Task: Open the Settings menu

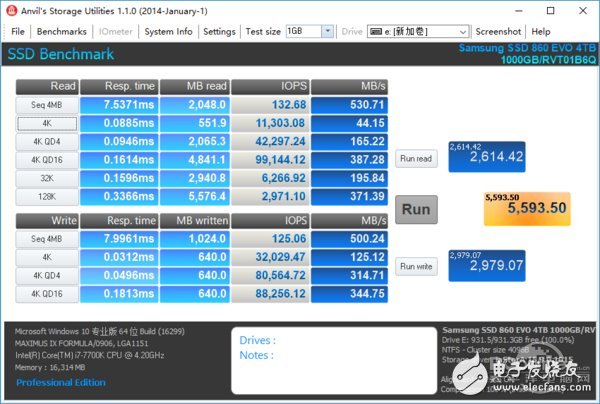Action: [x=219, y=32]
